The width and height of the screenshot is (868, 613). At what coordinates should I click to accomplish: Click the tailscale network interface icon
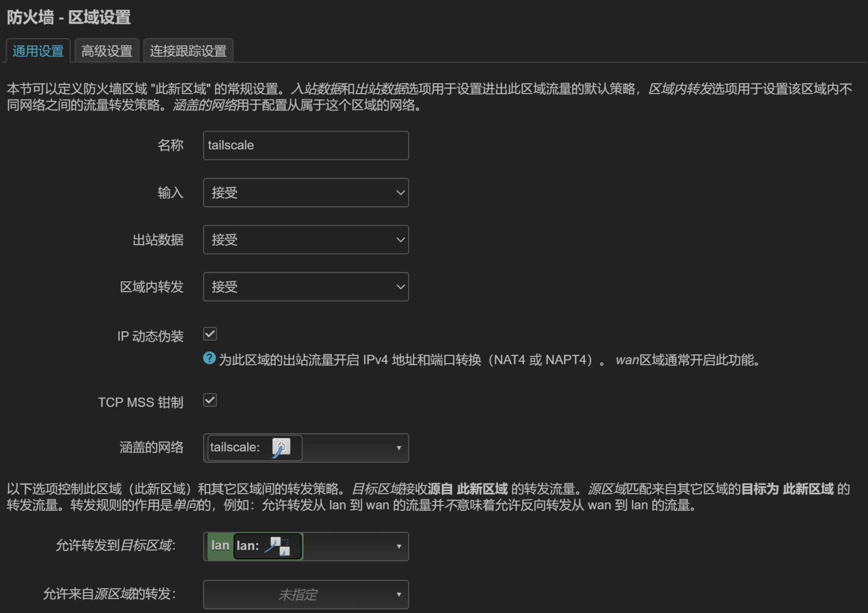coord(281,448)
